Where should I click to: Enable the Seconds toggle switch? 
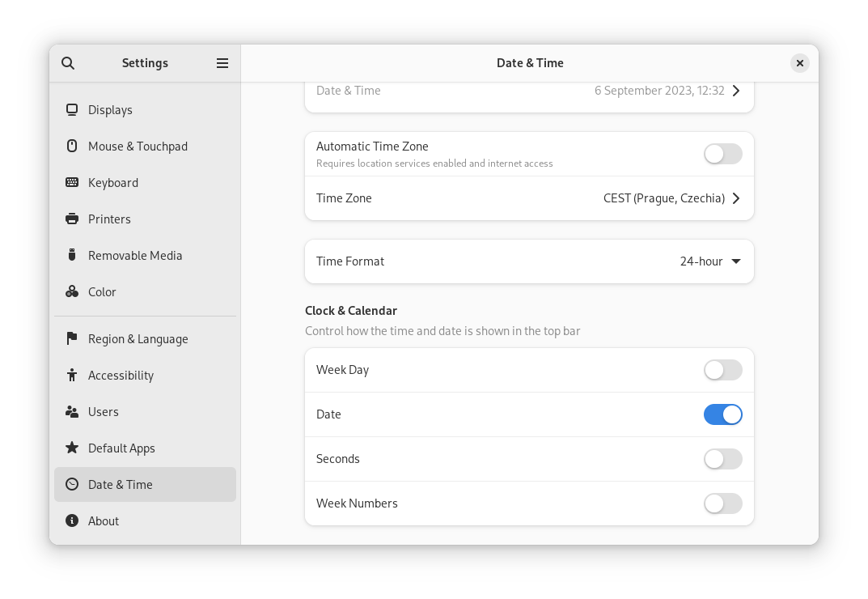722,459
